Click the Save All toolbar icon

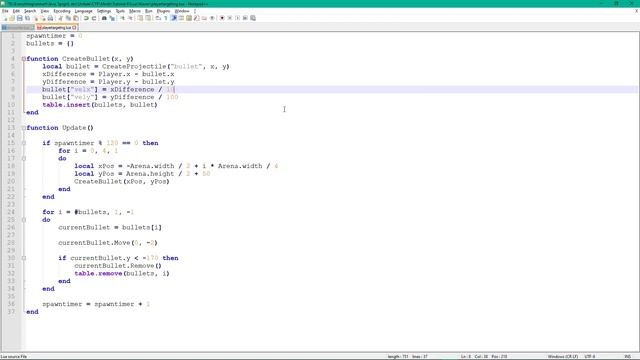point(27,18)
